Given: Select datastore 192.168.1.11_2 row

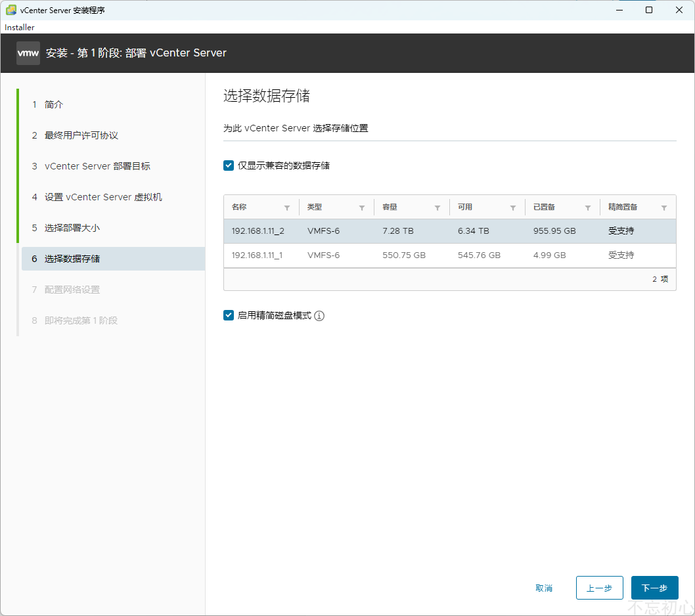Looking at the screenshot, I should click(x=450, y=231).
